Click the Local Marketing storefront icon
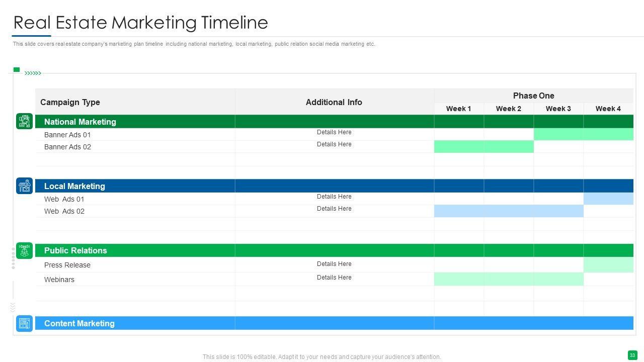Screen dimensions: 644x362 pos(24,186)
